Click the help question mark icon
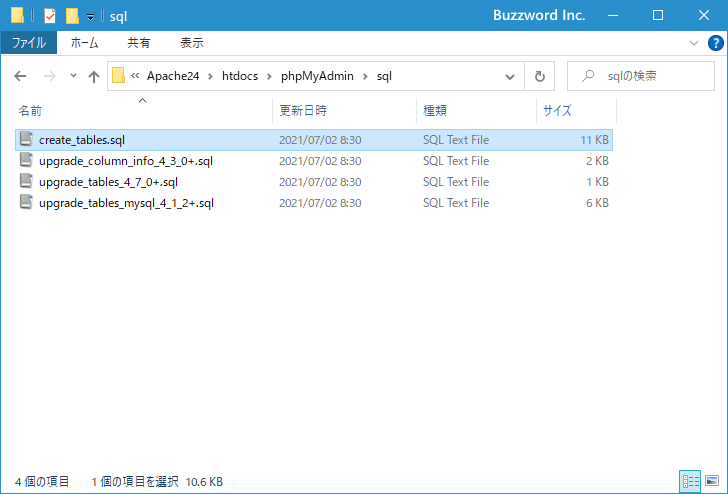 pos(714,44)
